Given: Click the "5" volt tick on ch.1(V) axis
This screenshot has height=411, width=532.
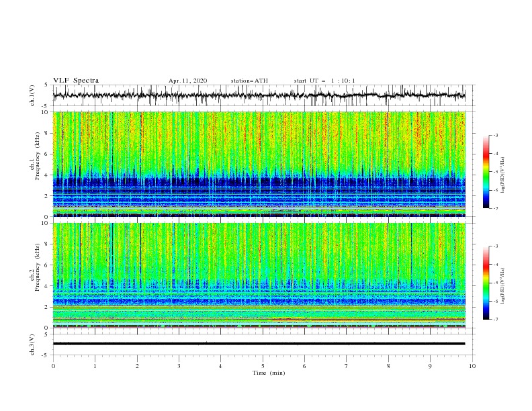Looking at the screenshot, I should point(46,85).
